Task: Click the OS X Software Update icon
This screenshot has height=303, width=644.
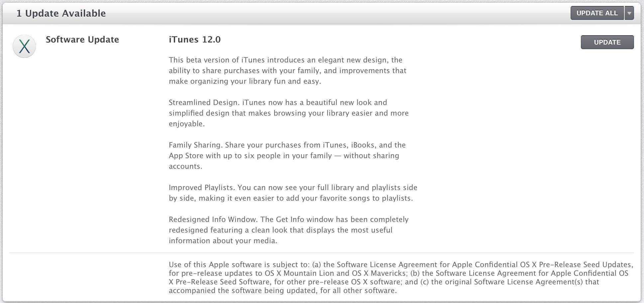Action: tap(24, 46)
